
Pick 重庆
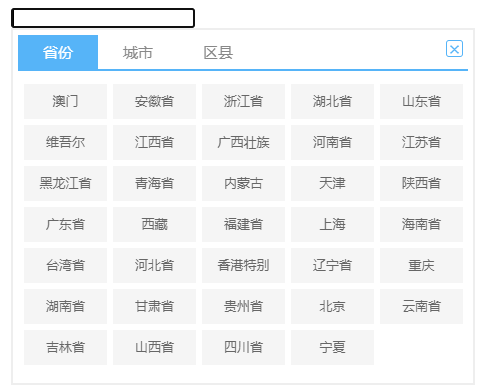[421, 265]
